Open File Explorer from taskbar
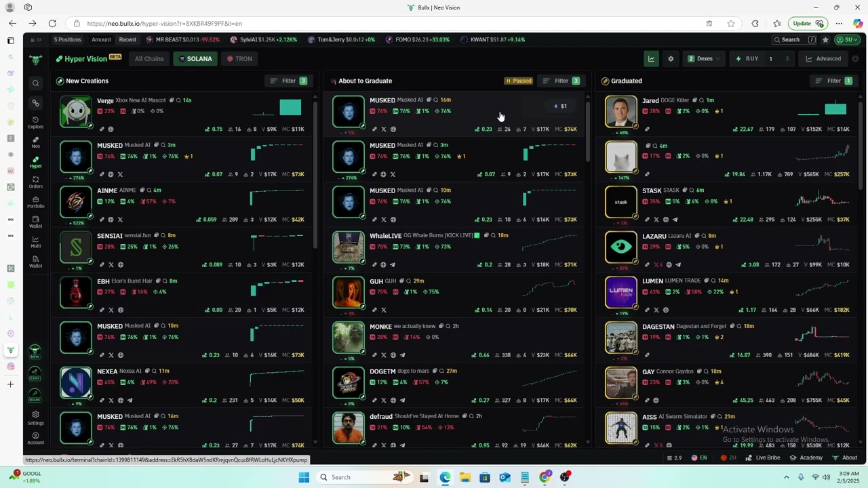Image resolution: width=868 pixels, height=488 pixels. 465,477
